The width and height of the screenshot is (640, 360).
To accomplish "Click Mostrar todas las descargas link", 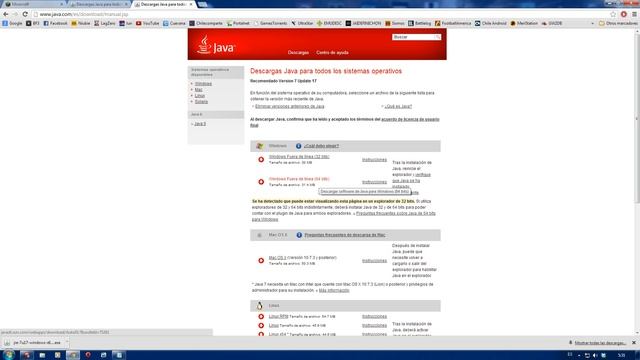I will (600, 343).
